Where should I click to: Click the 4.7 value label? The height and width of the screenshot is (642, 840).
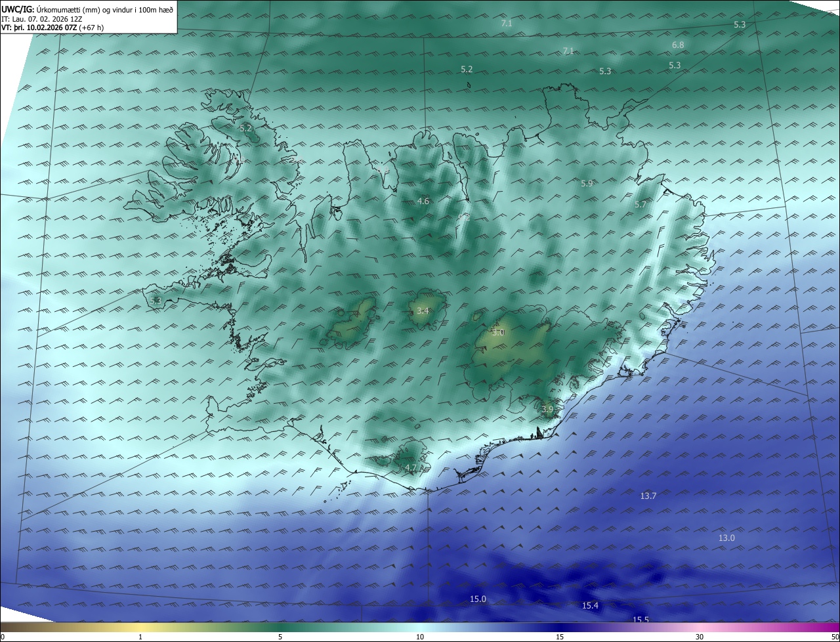pos(411,468)
